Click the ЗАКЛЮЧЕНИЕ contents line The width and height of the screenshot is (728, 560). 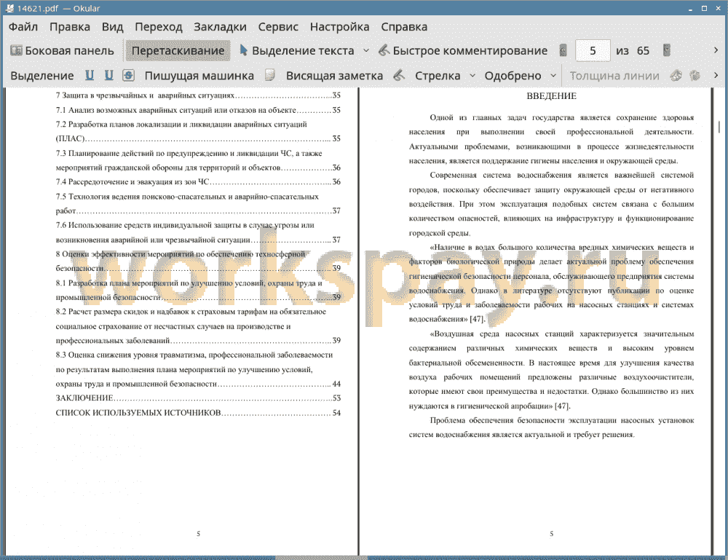coord(198,398)
